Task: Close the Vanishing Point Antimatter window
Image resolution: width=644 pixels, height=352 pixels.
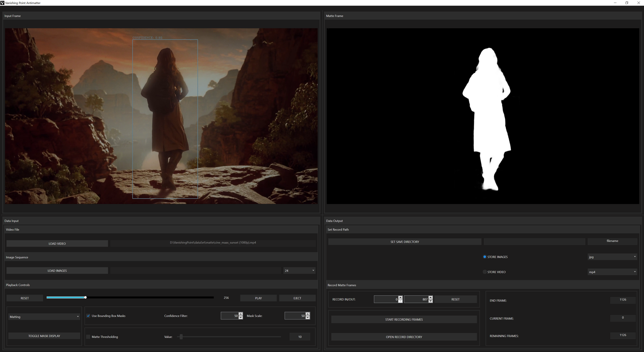Action: 638,3
